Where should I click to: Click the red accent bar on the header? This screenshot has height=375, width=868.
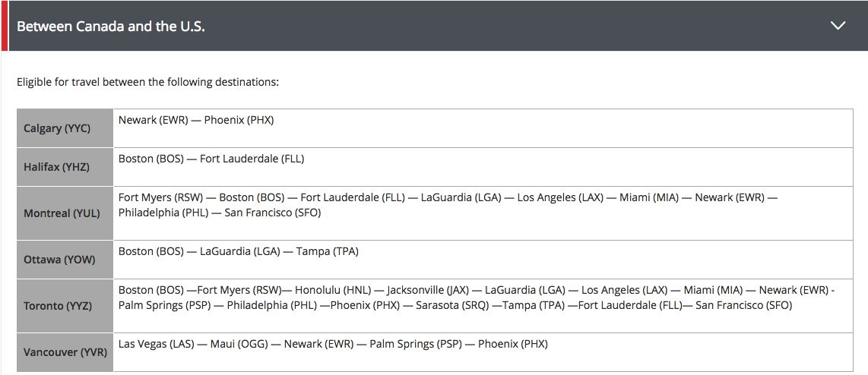[x=4, y=26]
